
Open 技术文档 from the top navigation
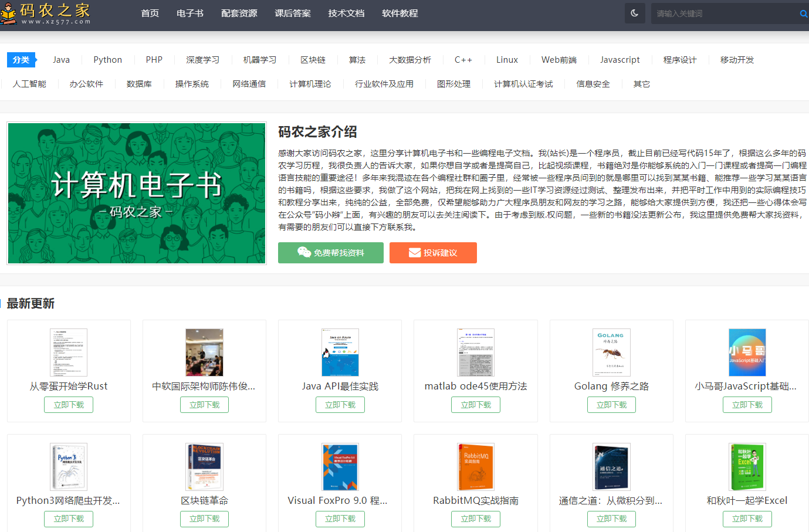(x=346, y=13)
